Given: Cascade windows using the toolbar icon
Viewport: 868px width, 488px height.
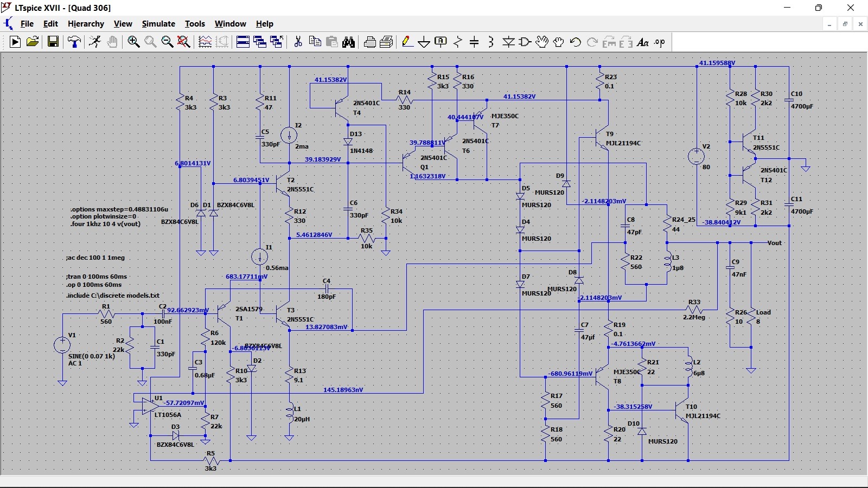Looking at the screenshot, I should (260, 42).
